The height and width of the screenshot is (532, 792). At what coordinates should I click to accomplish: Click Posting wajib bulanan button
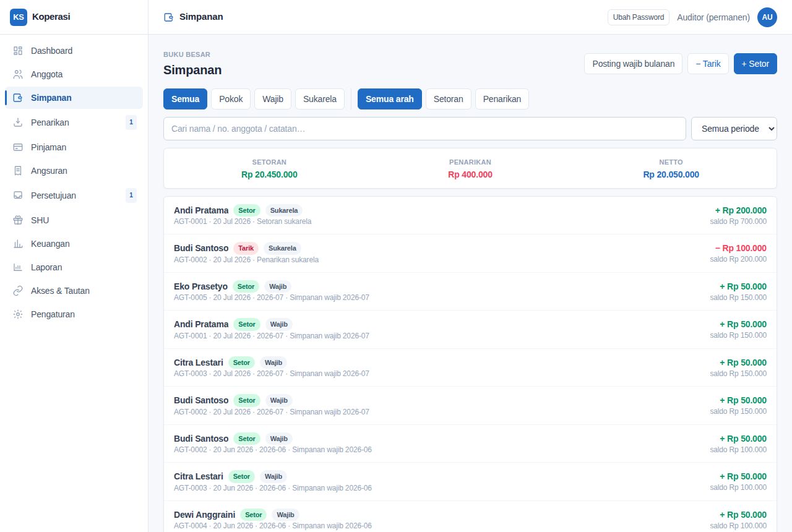[x=634, y=64]
